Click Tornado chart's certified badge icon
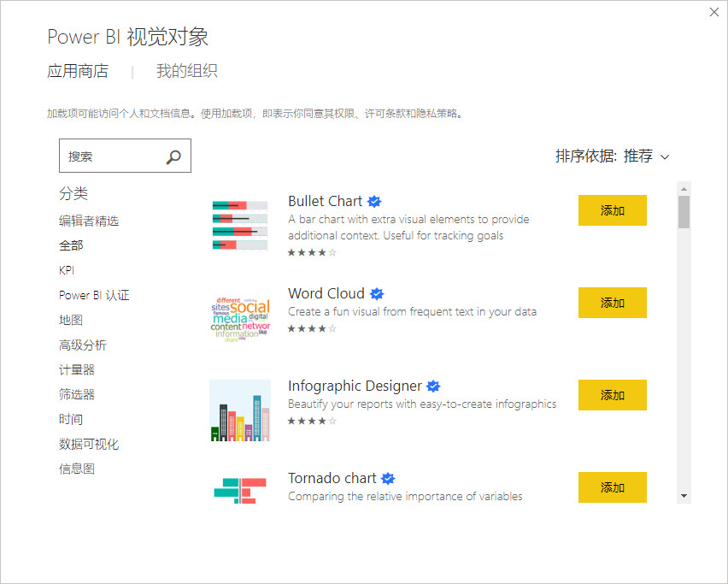The height and width of the screenshot is (584, 728). click(x=388, y=478)
